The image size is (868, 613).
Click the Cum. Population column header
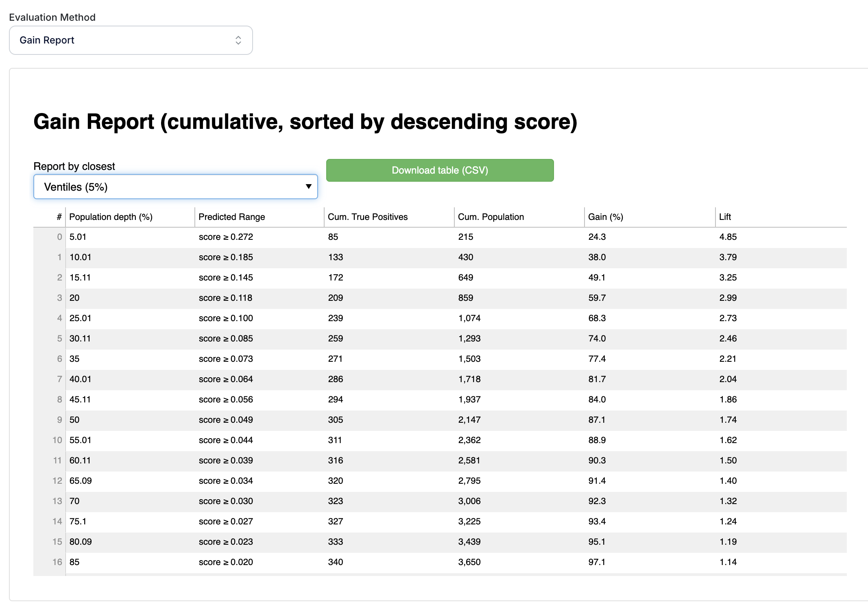(491, 217)
